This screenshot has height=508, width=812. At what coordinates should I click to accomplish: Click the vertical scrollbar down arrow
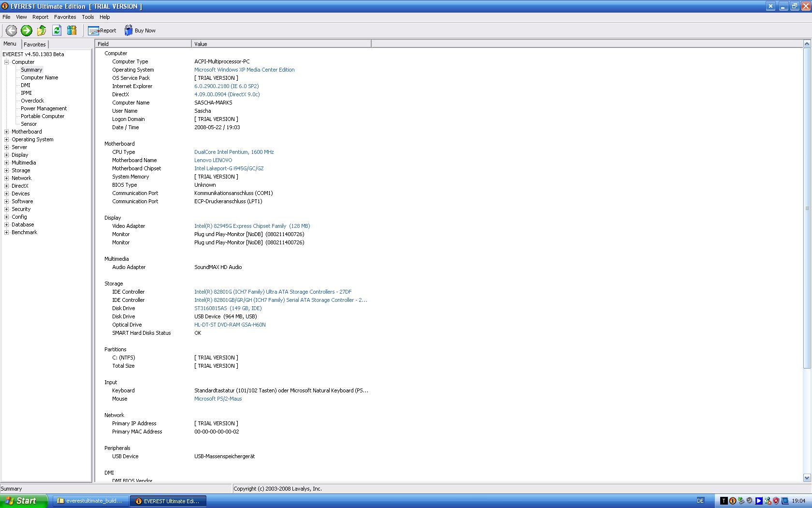coord(807,477)
